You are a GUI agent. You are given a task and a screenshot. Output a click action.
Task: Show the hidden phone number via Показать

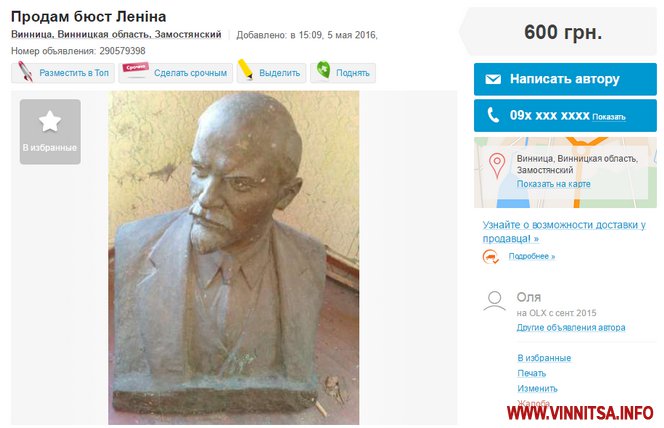(609, 117)
